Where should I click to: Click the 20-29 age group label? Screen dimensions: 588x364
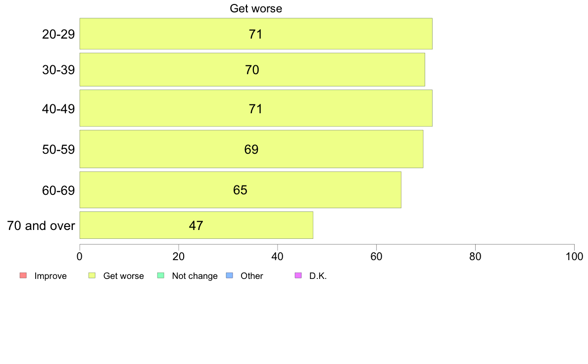[x=58, y=34]
